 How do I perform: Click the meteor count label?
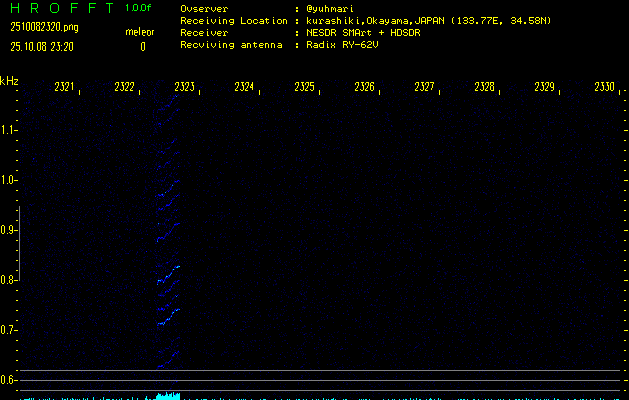[x=139, y=33]
